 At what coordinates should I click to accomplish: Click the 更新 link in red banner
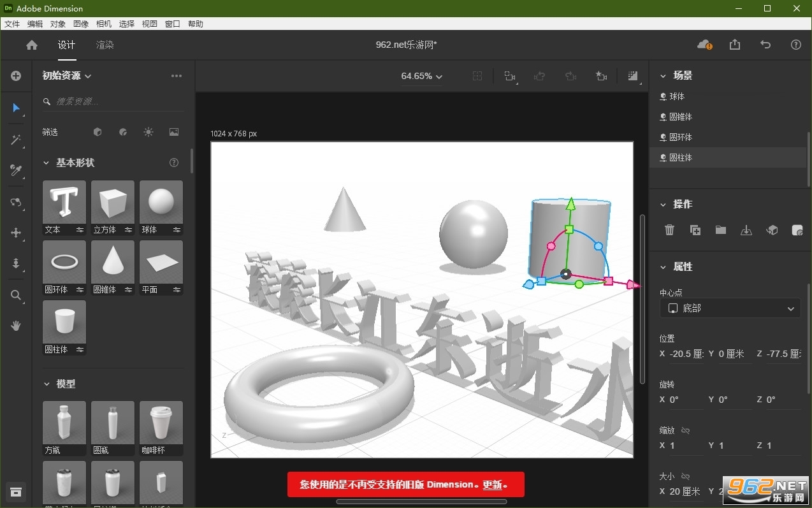(491, 484)
